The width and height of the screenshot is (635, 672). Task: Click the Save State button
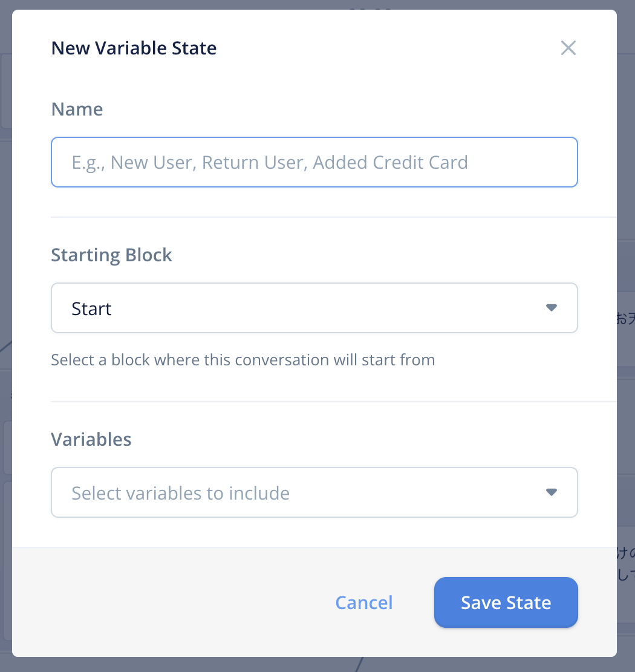point(506,602)
